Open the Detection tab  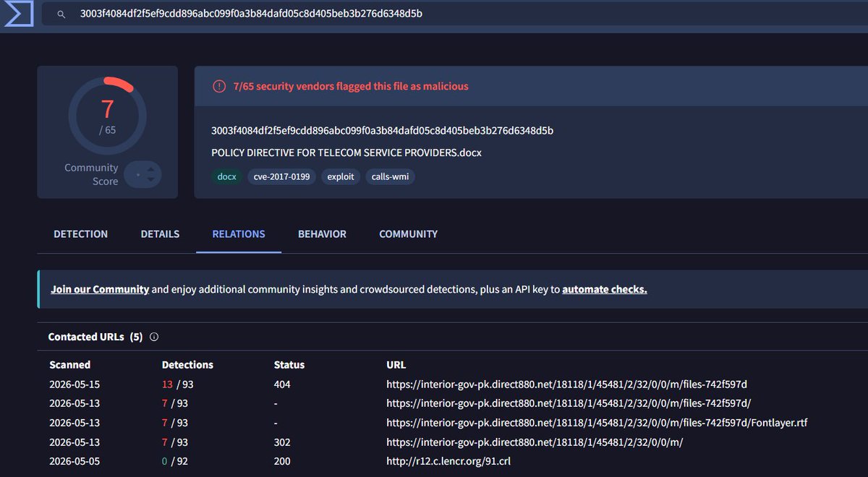(80, 234)
